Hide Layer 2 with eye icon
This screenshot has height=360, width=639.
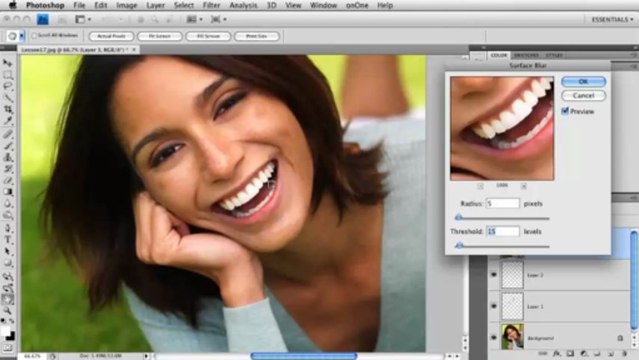point(494,275)
